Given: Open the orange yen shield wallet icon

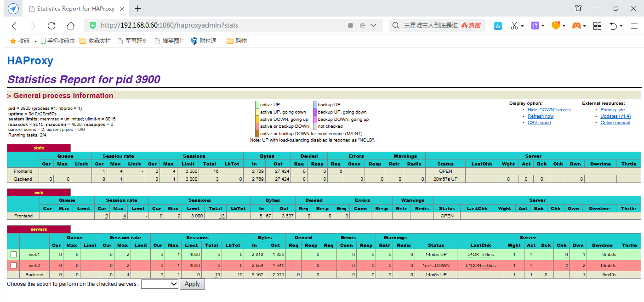Looking at the screenshot, I should [556, 26].
